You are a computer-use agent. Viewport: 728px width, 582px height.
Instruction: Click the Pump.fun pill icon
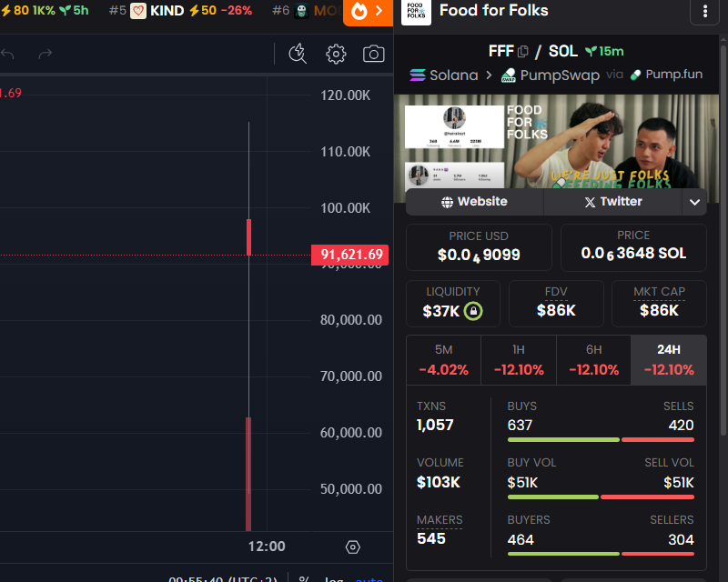(x=635, y=75)
